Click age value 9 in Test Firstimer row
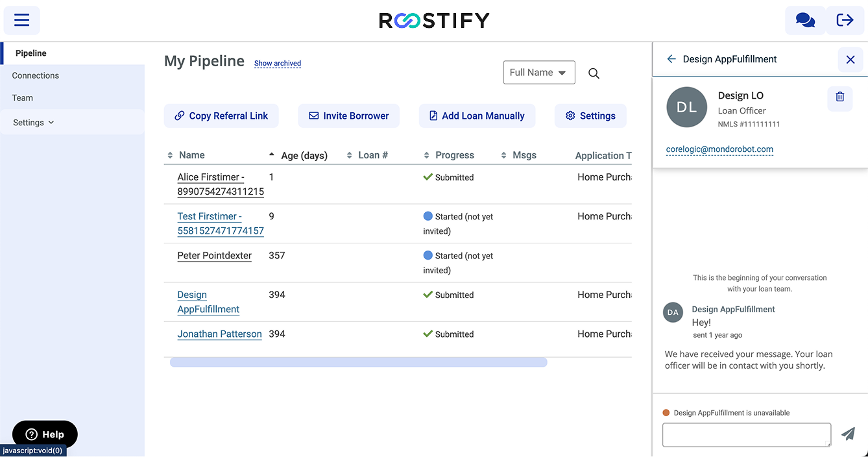This screenshot has height=457, width=868. point(272,216)
